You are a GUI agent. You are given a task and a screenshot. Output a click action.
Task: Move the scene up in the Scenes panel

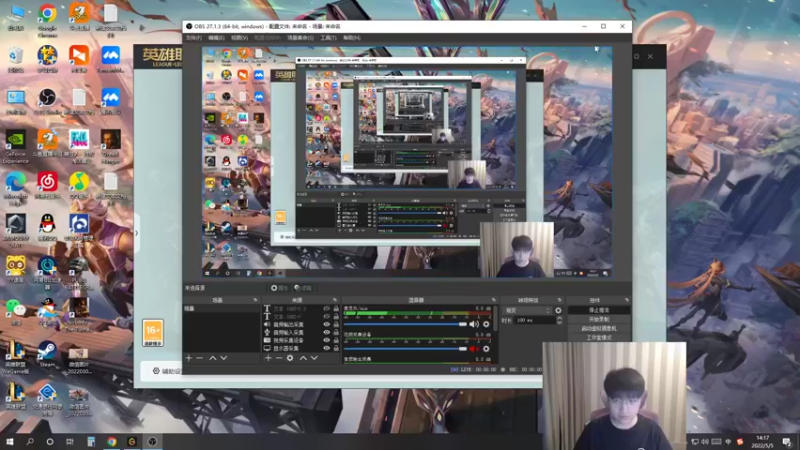click(213, 358)
